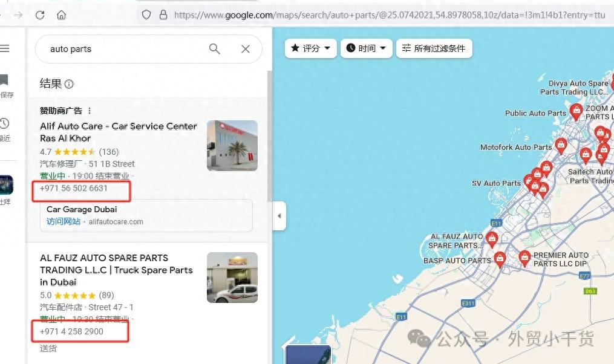This screenshot has height=364, width=614.
Task: Open the results info icon
Action: tap(69, 84)
